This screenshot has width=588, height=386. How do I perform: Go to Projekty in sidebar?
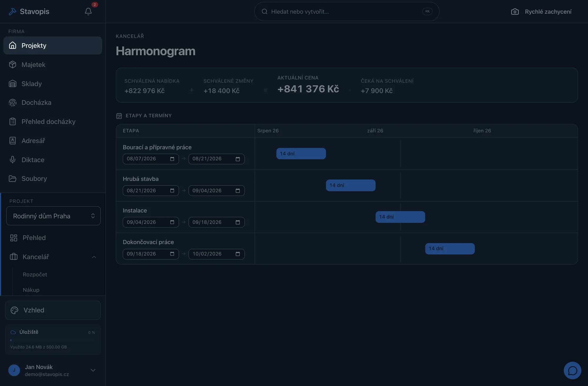(x=53, y=45)
